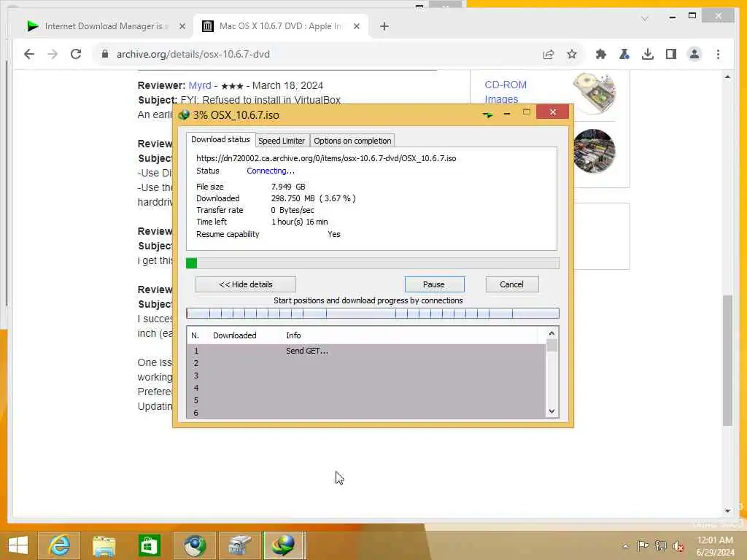
Task: Open Chrome three-dot menu
Action: point(718,54)
